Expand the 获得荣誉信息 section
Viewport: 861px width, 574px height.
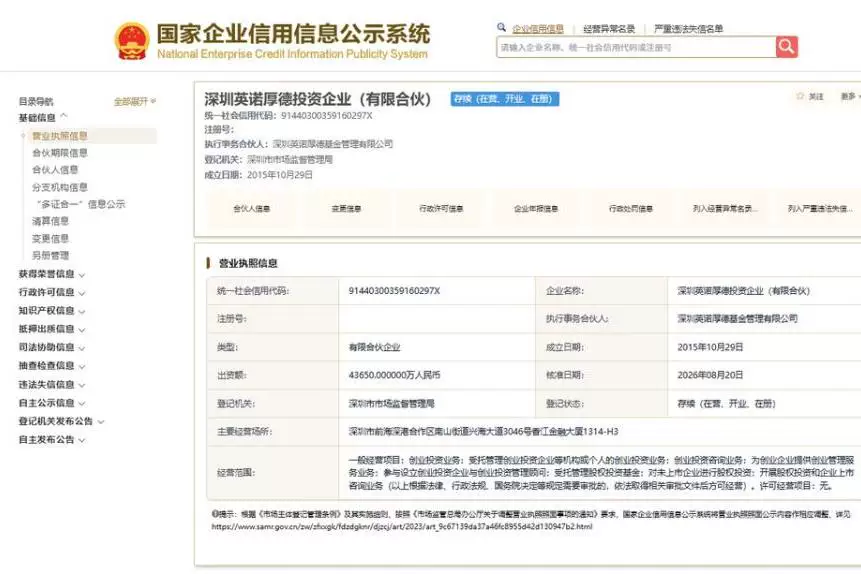[52, 274]
